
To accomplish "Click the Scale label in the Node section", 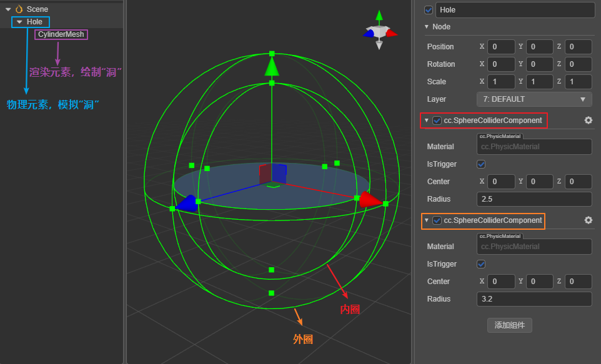I will click(x=437, y=82).
